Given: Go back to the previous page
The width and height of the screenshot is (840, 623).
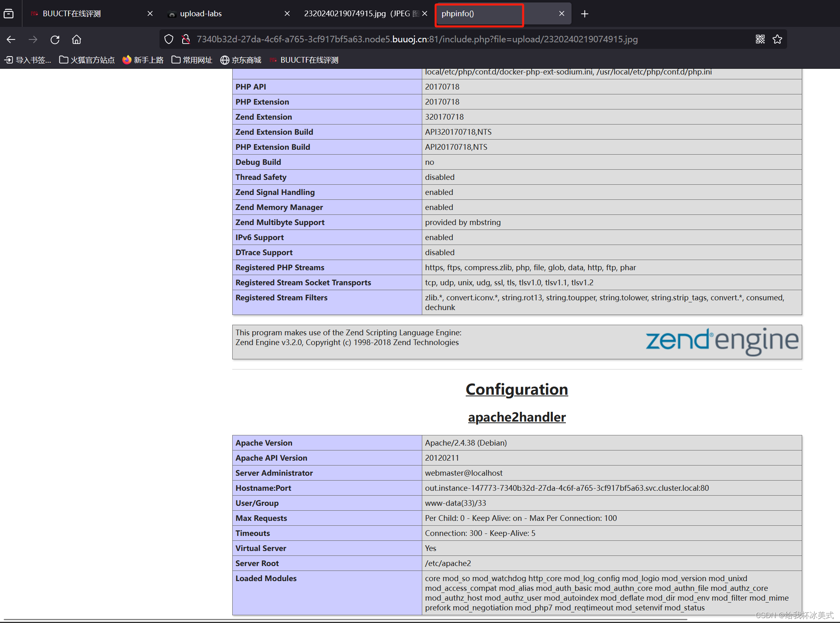Looking at the screenshot, I should (x=11, y=39).
